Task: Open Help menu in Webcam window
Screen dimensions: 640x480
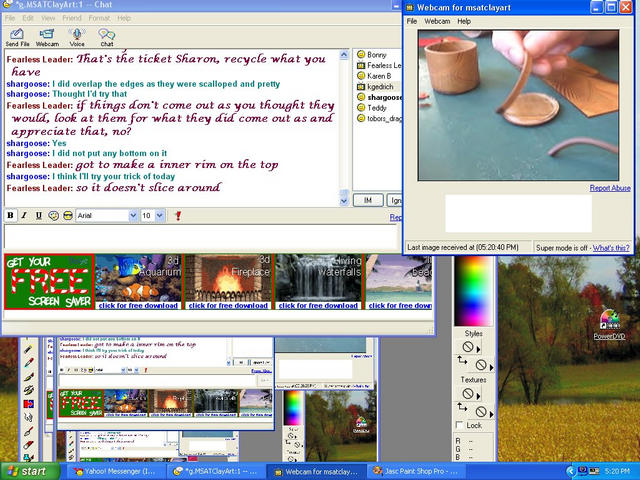Action: point(464,21)
